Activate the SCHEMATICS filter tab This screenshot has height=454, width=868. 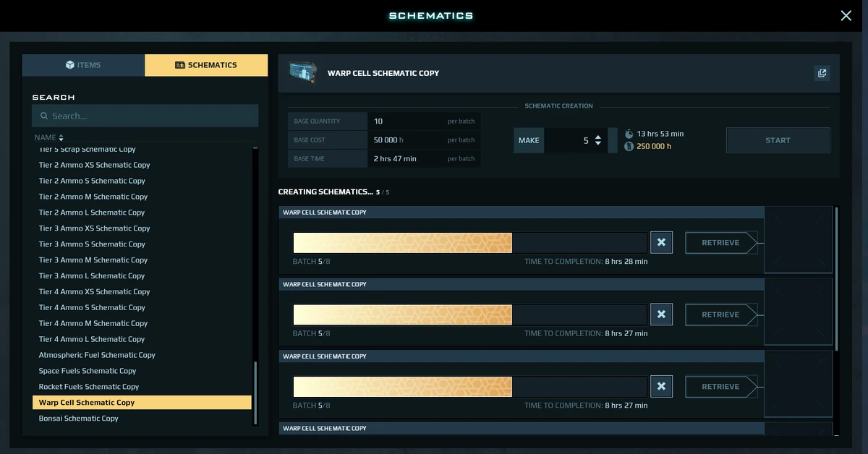pos(205,64)
